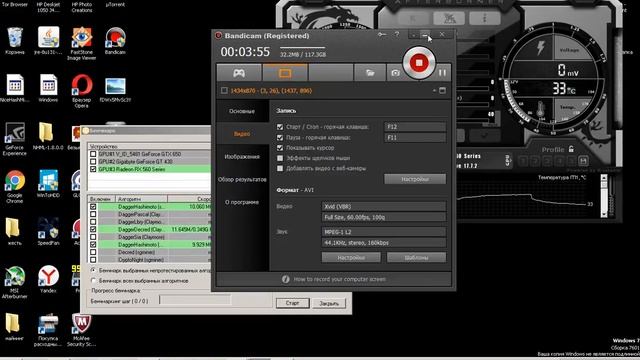Viewport: 640px width, 360px height.
Task: Open Opera browser desktop icon
Action: tap(82, 91)
